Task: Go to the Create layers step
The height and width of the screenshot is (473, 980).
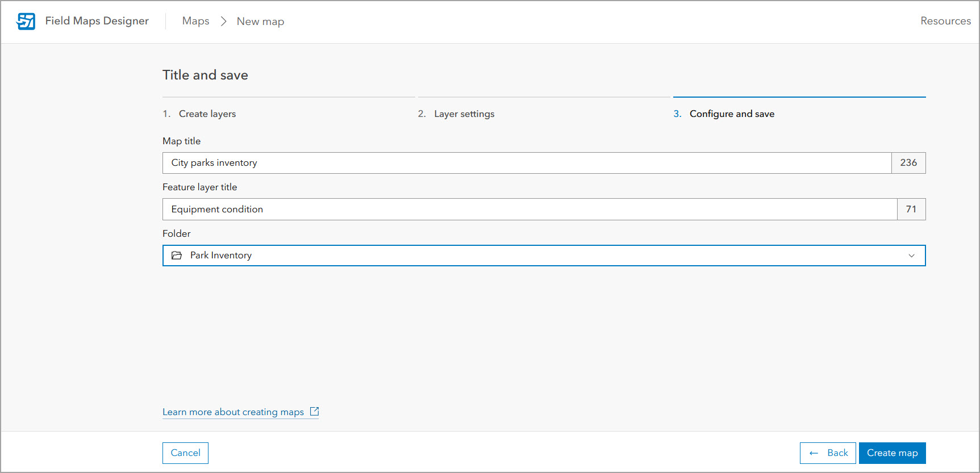Action: click(207, 114)
